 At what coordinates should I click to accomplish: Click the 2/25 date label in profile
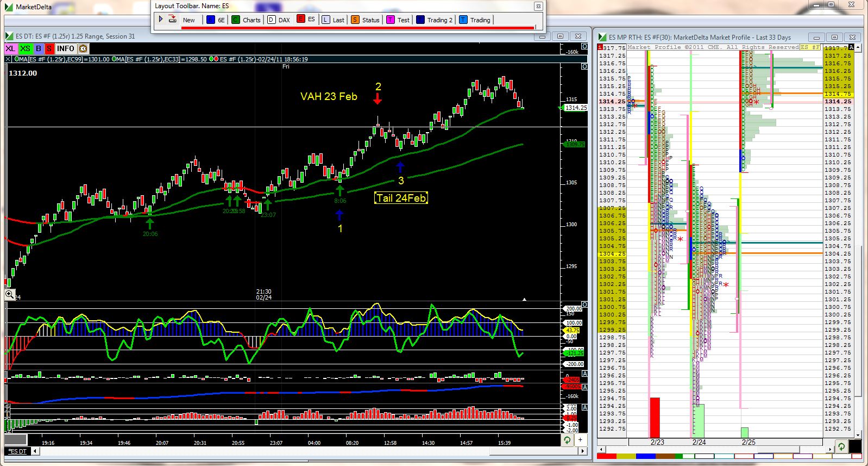(749, 442)
